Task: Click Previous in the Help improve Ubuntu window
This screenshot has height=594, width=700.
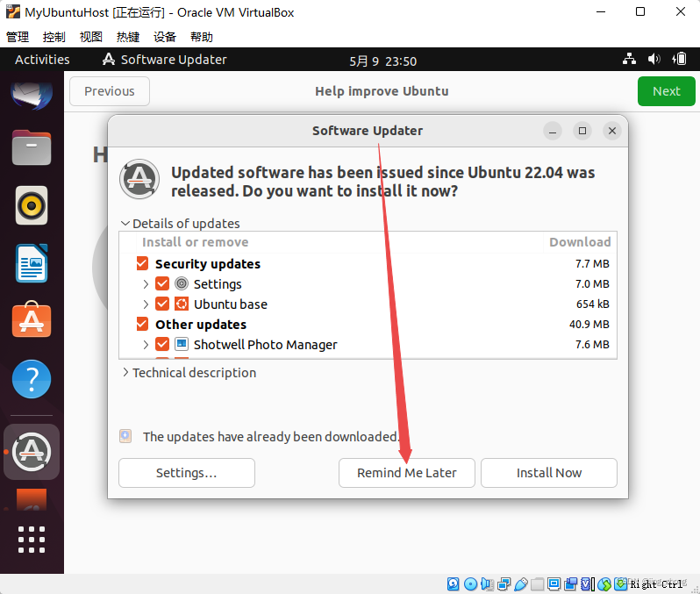Action: point(110,91)
